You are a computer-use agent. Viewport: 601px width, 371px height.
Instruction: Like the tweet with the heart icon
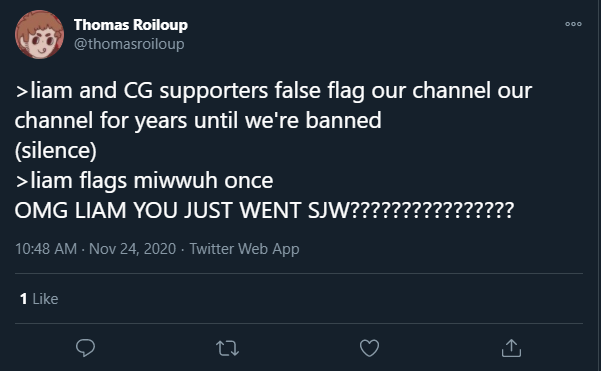pyautogui.click(x=369, y=348)
